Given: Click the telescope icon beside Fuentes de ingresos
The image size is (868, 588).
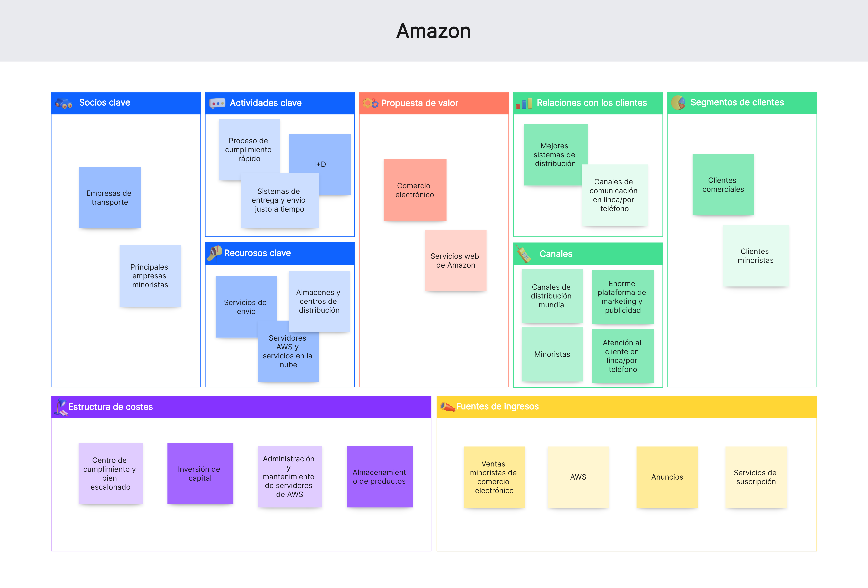Looking at the screenshot, I should (x=447, y=407).
